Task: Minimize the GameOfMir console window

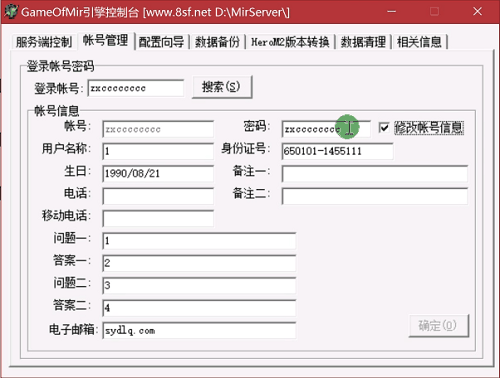Action: pyautogui.click(x=392, y=12)
